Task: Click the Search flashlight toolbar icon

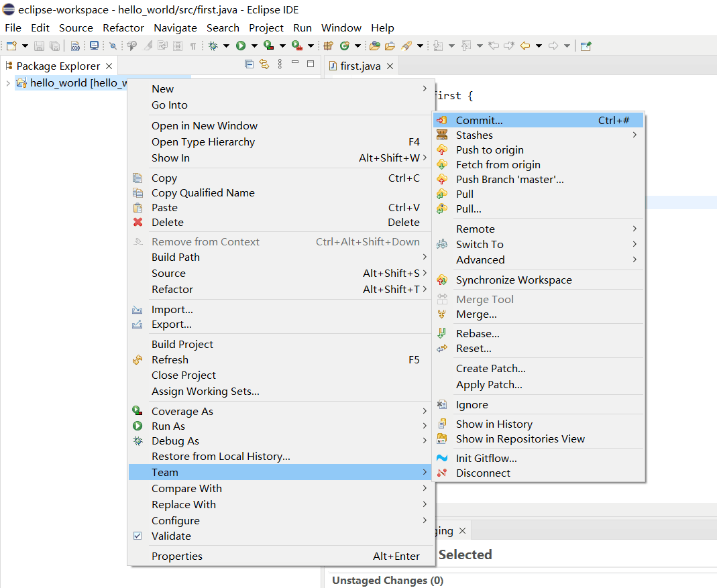Action: pos(406,46)
